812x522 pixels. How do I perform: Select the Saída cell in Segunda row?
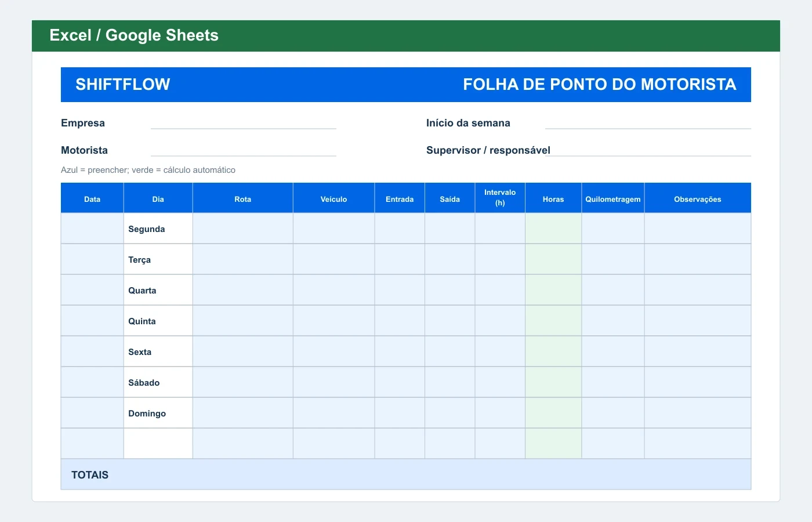tap(449, 229)
